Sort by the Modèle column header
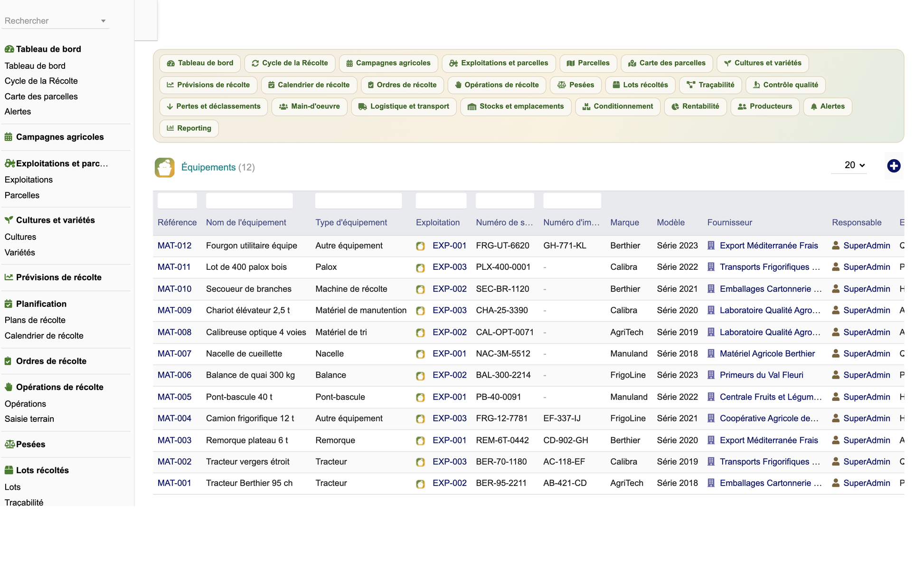Image resolution: width=924 pixels, height=572 pixels. tap(670, 222)
